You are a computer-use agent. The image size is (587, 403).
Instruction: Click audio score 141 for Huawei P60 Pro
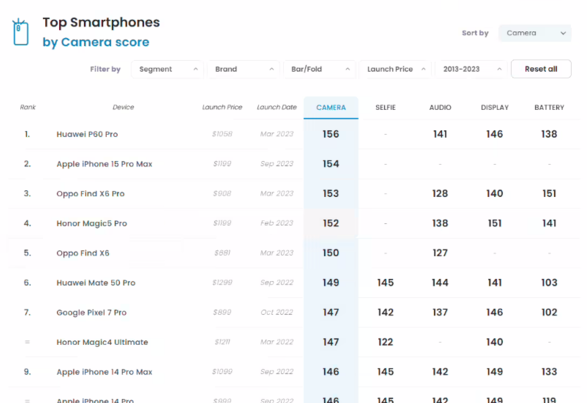(x=440, y=134)
